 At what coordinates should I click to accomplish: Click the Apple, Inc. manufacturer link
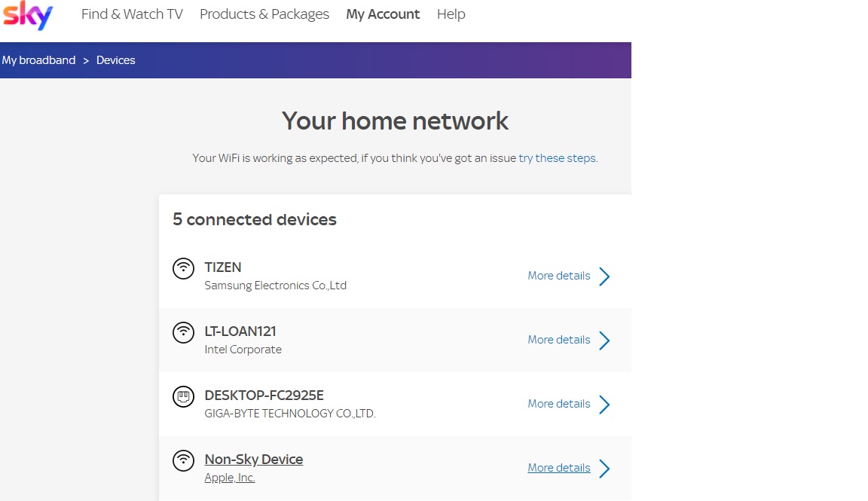(229, 477)
